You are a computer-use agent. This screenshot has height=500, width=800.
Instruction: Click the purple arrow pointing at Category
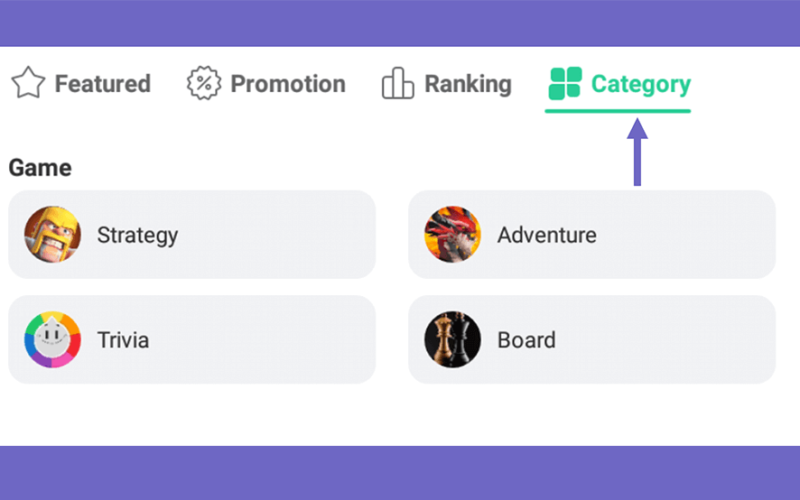pyautogui.click(x=637, y=152)
